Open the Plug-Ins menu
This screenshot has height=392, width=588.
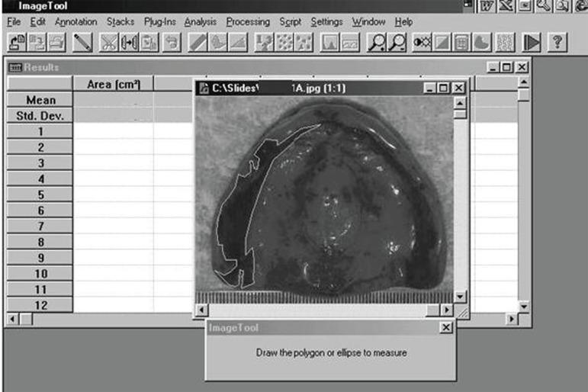(x=160, y=22)
